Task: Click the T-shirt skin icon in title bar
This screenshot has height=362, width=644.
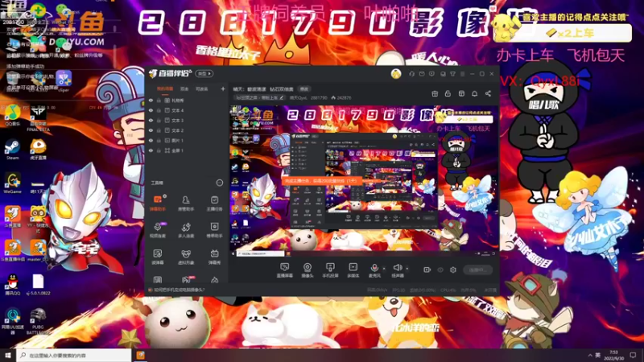Action: pos(452,74)
